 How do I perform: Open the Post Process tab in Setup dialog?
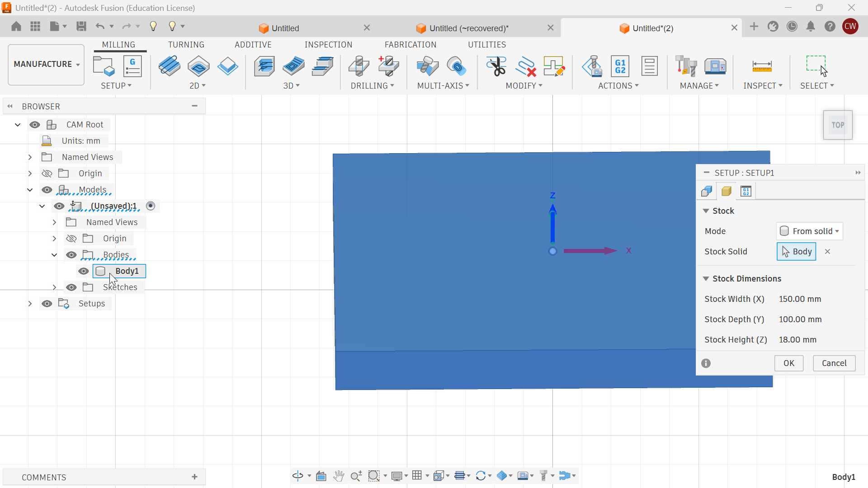tap(747, 191)
